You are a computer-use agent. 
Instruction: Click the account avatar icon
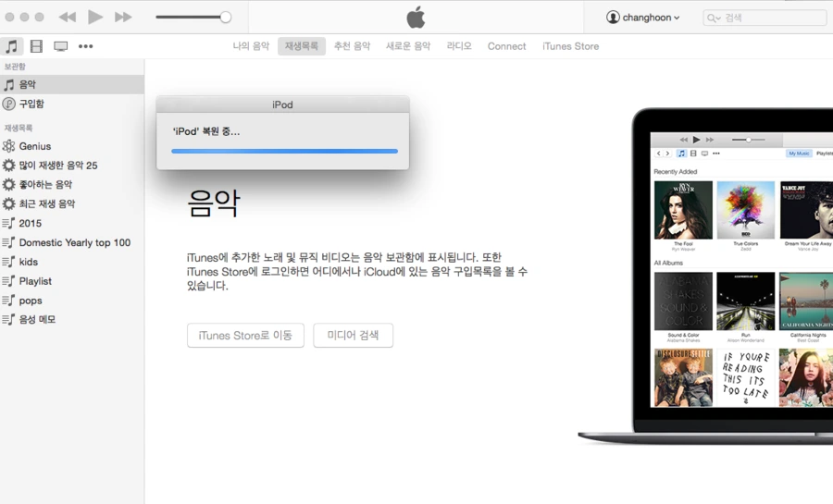[613, 18]
